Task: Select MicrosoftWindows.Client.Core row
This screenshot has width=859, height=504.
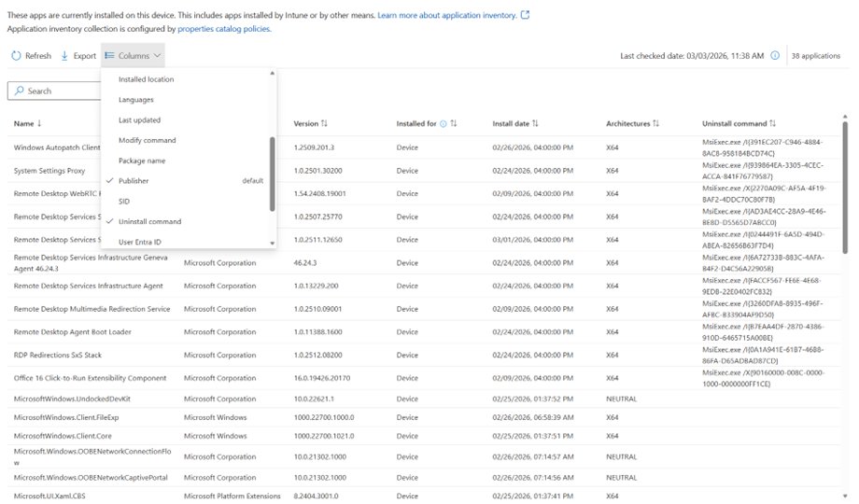Action: pos(424,436)
